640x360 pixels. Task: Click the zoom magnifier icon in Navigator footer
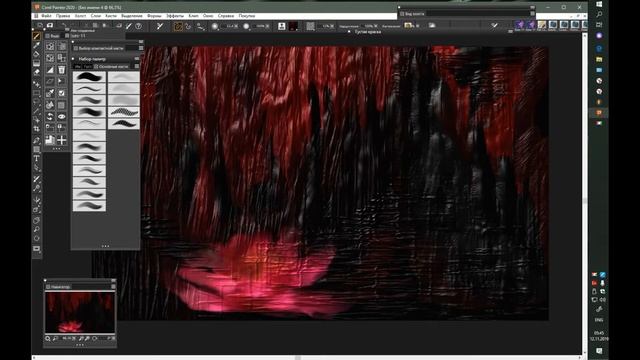pos(48,338)
